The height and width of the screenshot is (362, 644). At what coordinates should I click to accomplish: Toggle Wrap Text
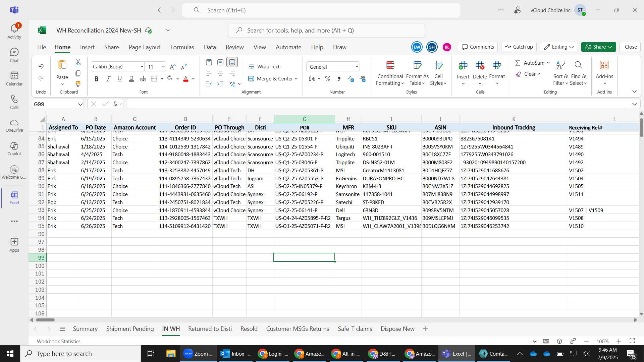click(x=264, y=67)
